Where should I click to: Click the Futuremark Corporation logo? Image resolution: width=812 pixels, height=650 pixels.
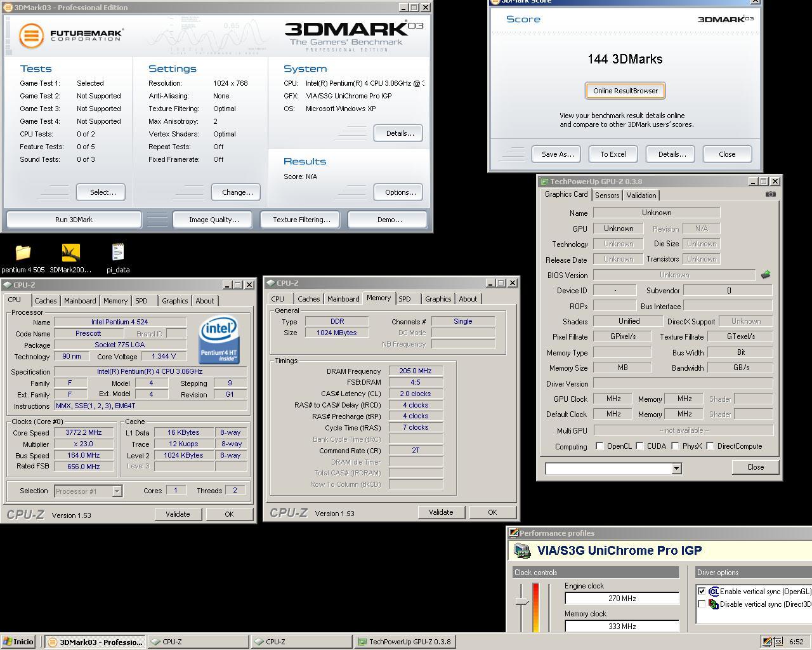coord(70,35)
